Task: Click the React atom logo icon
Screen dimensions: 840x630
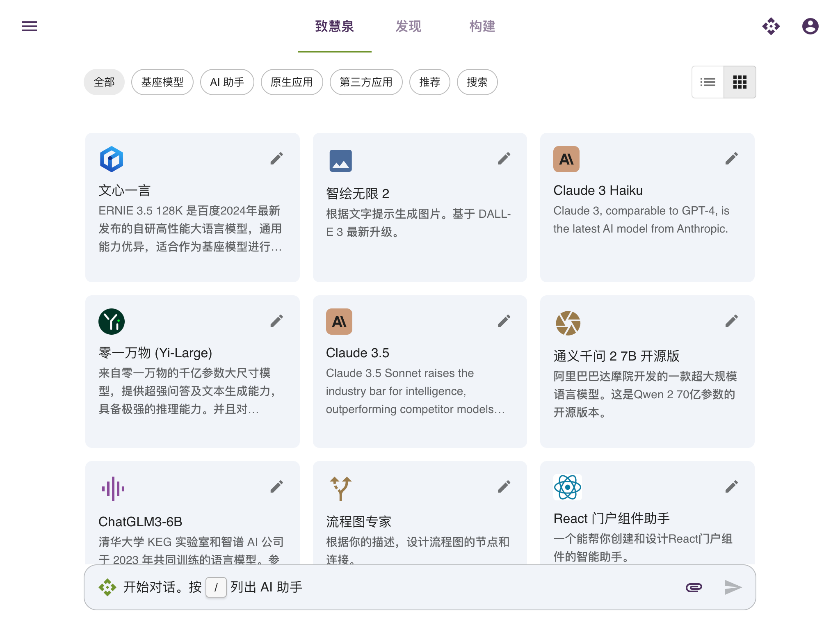Action: coord(568,487)
